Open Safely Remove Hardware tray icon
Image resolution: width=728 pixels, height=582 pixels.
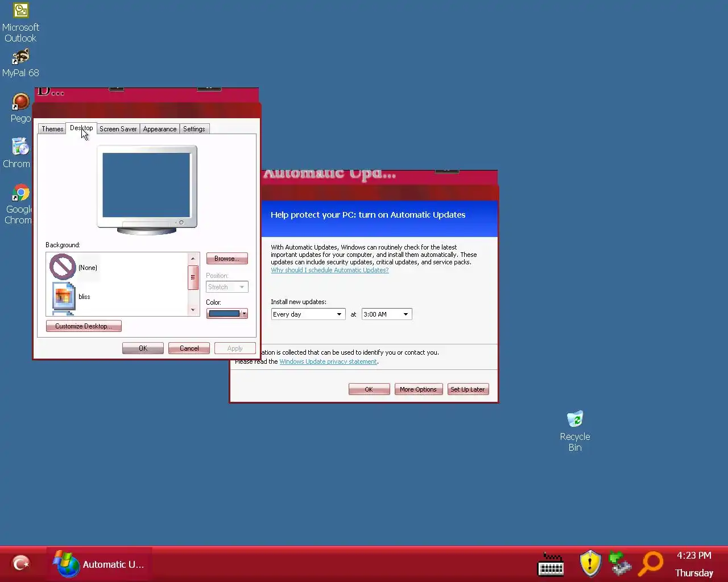click(x=620, y=564)
